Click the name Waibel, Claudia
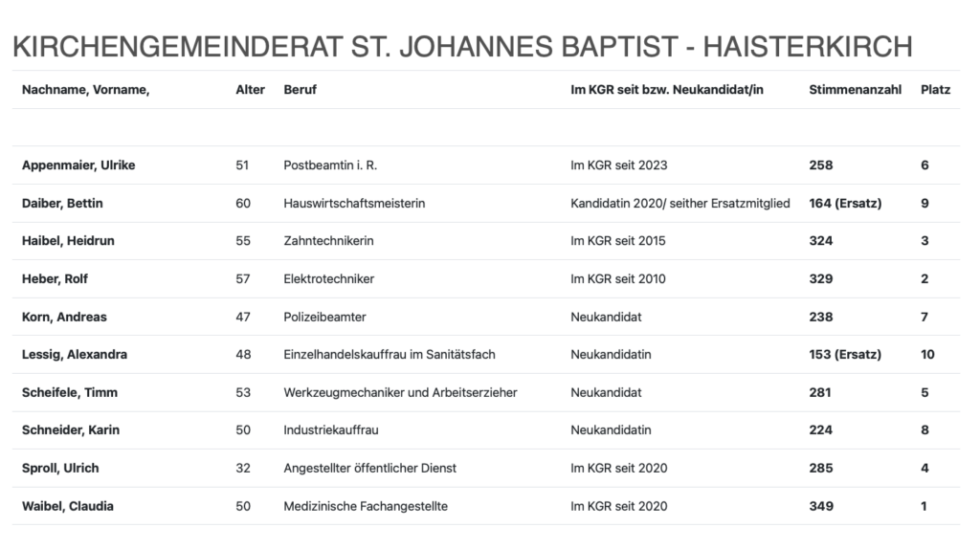980x550 pixels. (68, 506)
